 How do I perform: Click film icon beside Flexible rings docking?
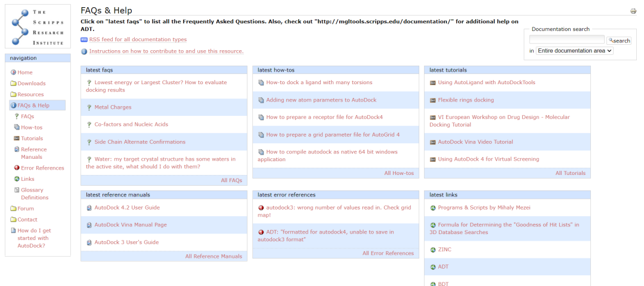tap(432, 100)
